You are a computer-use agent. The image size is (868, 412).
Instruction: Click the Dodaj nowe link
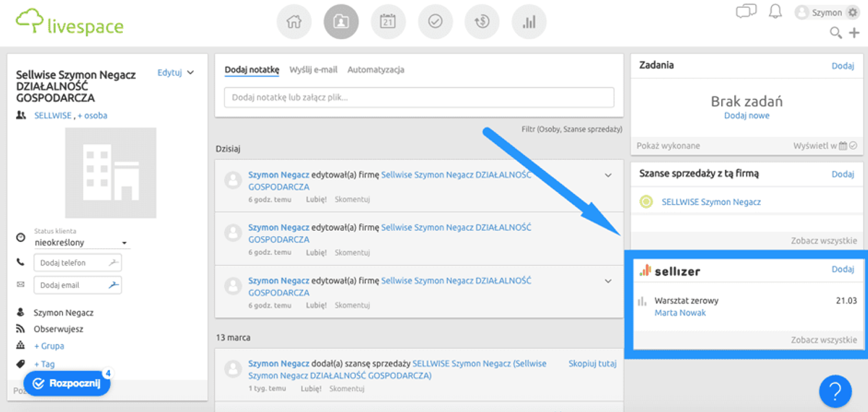coord(746,116)
